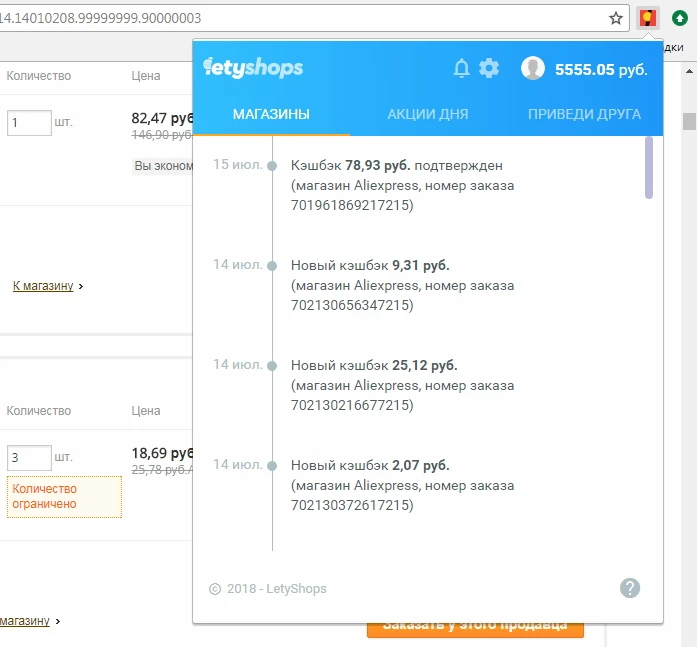This screenshot has height=647, width=697.
Task: Open the ПРИВЕДИ ДРУГА tab
Action: click(x=584, y=114)
